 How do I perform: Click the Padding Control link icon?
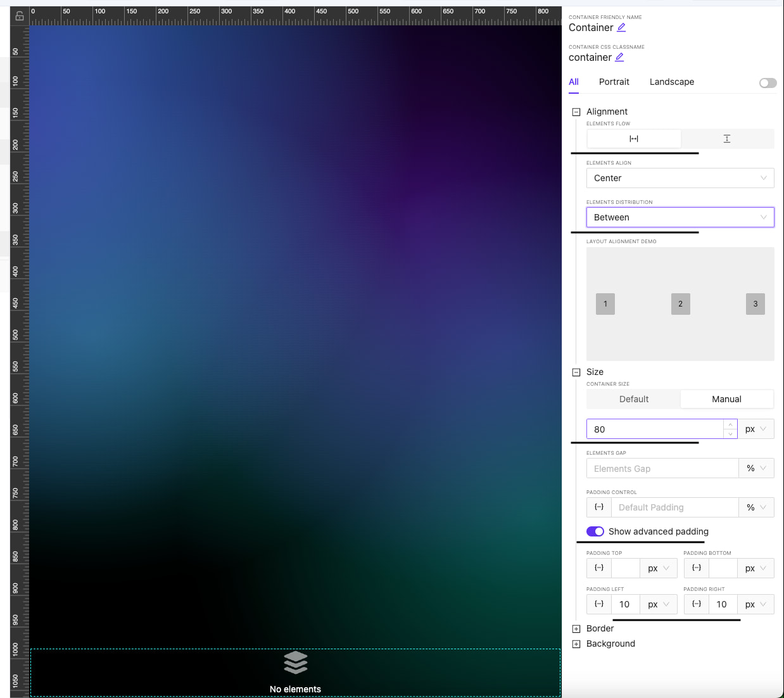point(599,507)
